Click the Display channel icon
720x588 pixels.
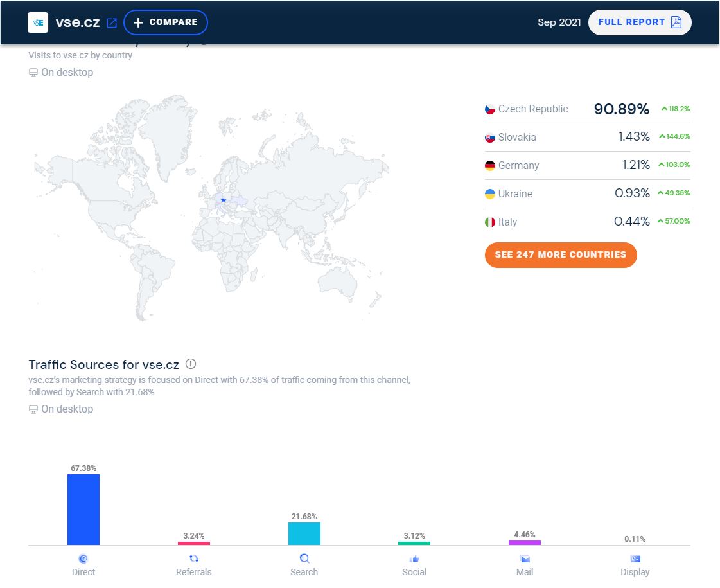tap(635, 558)
